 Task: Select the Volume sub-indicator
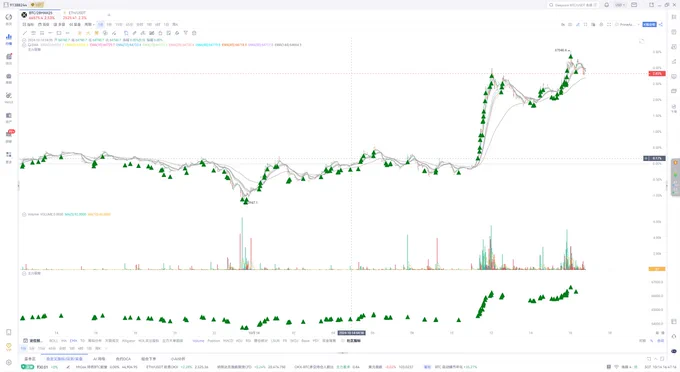click(198, 341)
